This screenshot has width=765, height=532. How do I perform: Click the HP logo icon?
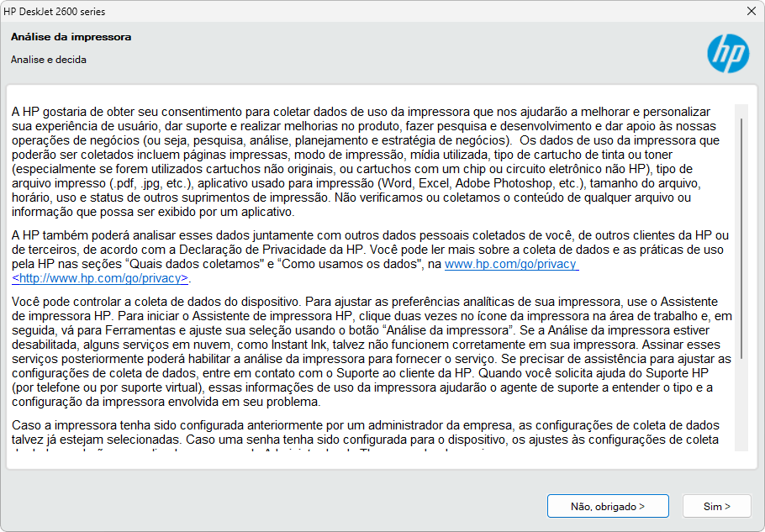727,54
